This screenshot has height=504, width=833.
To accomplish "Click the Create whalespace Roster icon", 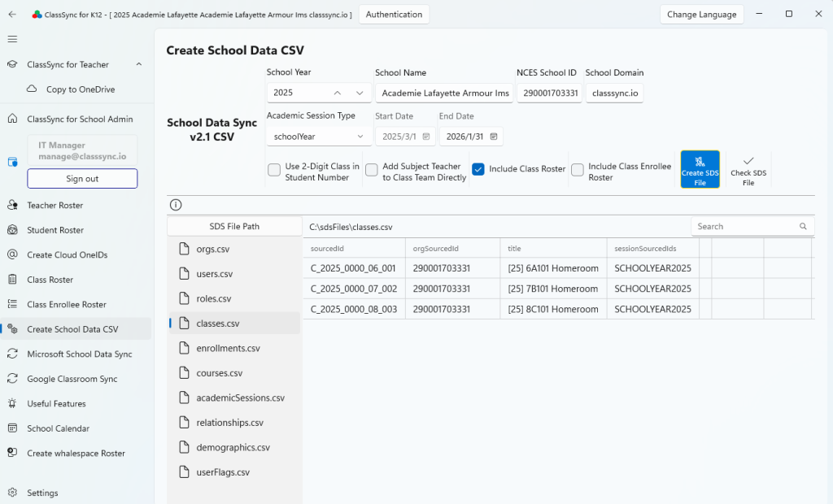I will [x=12, y=453].
